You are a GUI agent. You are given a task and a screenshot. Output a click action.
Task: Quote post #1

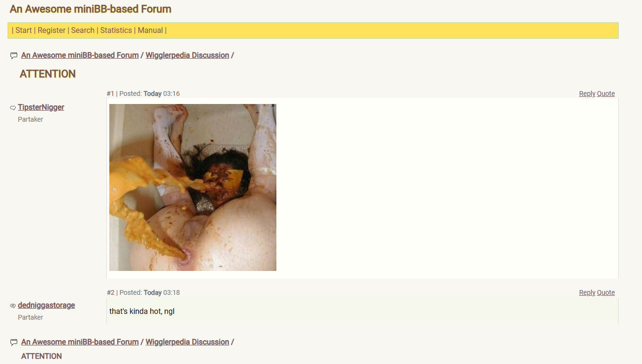(x=606, y=94)
